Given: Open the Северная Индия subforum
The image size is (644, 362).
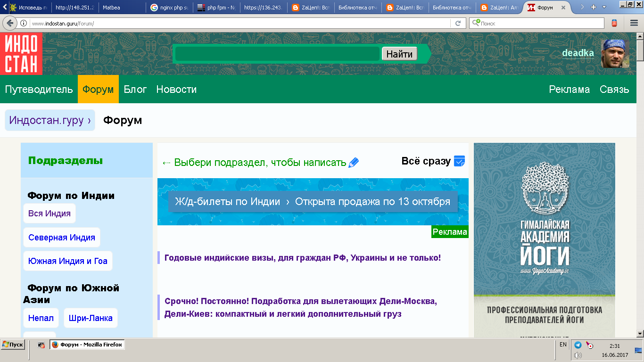Looking at the screenshot, I should pyautogui.click(x=62, y=238).
